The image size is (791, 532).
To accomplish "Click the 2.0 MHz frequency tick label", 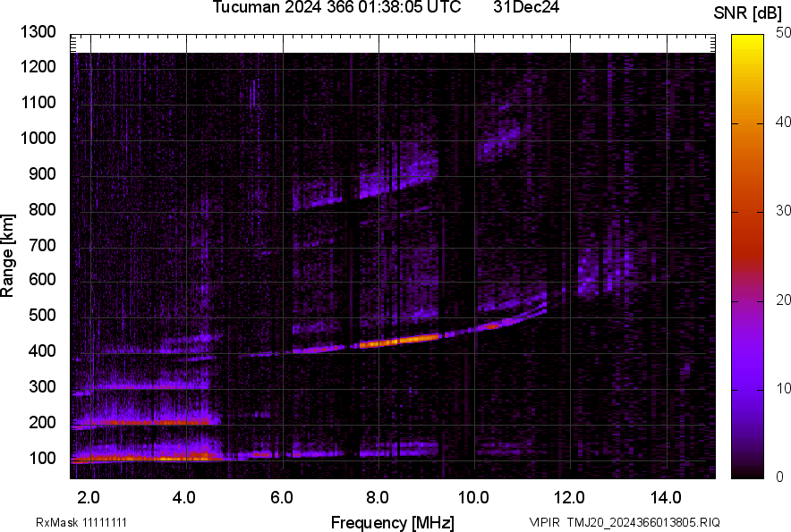I will pos(89,497).
